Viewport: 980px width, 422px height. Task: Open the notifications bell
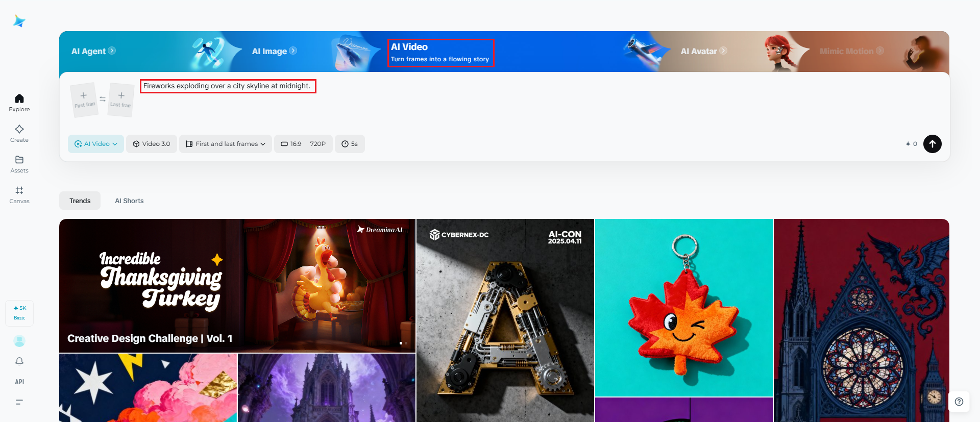(x=19, y=361)
